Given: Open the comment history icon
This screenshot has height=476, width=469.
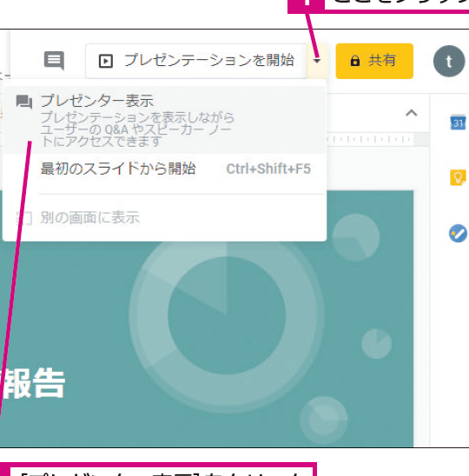Looking at the screenshot, I should (54, 61).
